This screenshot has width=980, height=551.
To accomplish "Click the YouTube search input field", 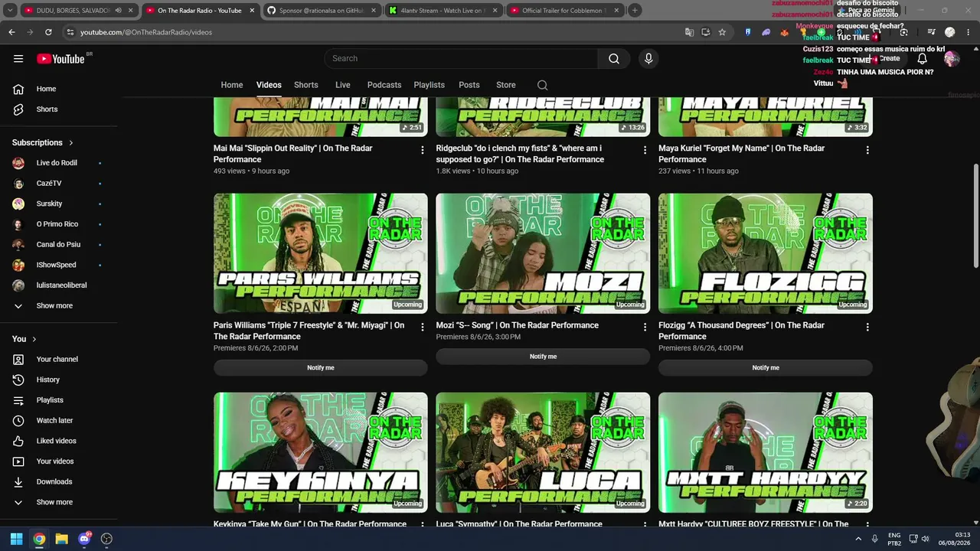I will point(461,59).
